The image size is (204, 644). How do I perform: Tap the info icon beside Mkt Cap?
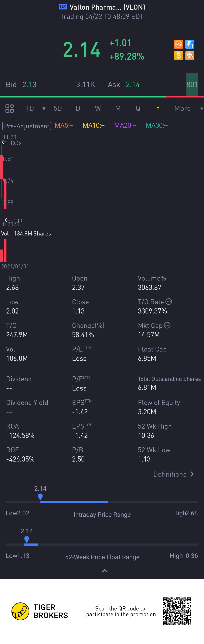point(167,325)
